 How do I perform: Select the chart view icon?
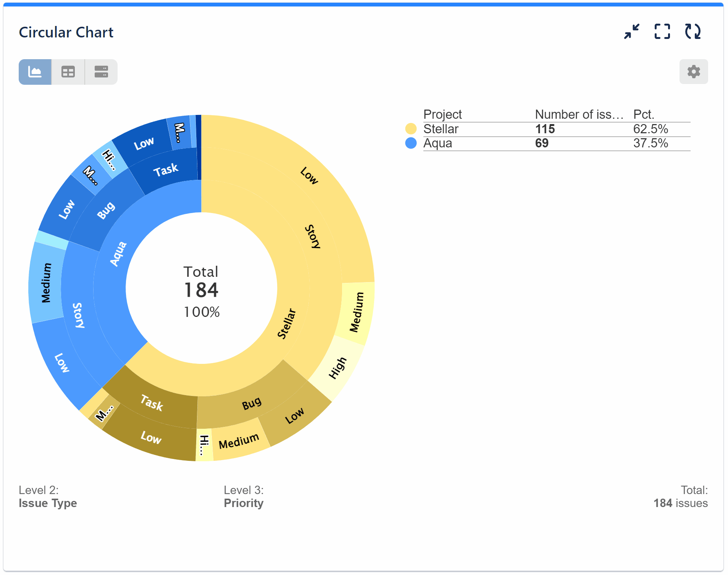[35, 72]
